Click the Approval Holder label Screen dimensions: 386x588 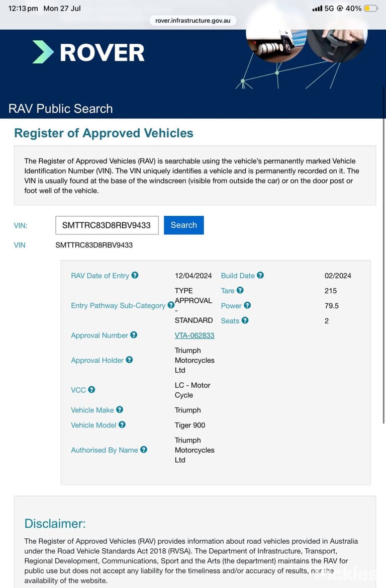98,360
